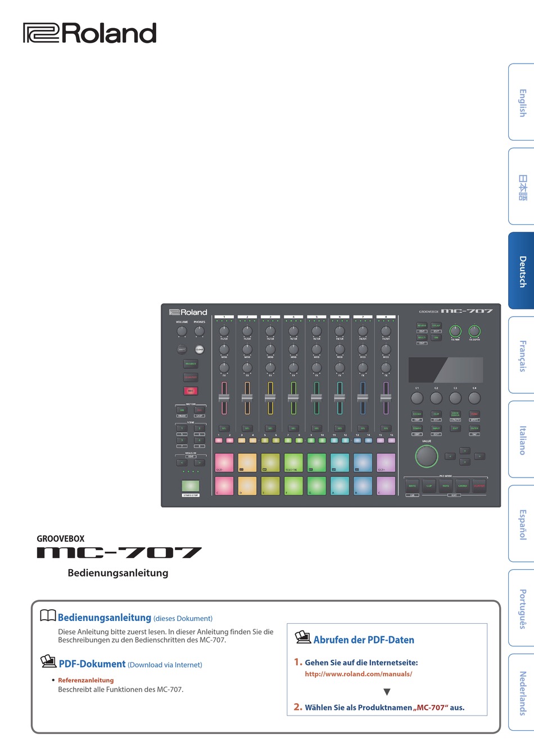Click the REVERB button
Screen dimensions: 534x756
[422, 326]
